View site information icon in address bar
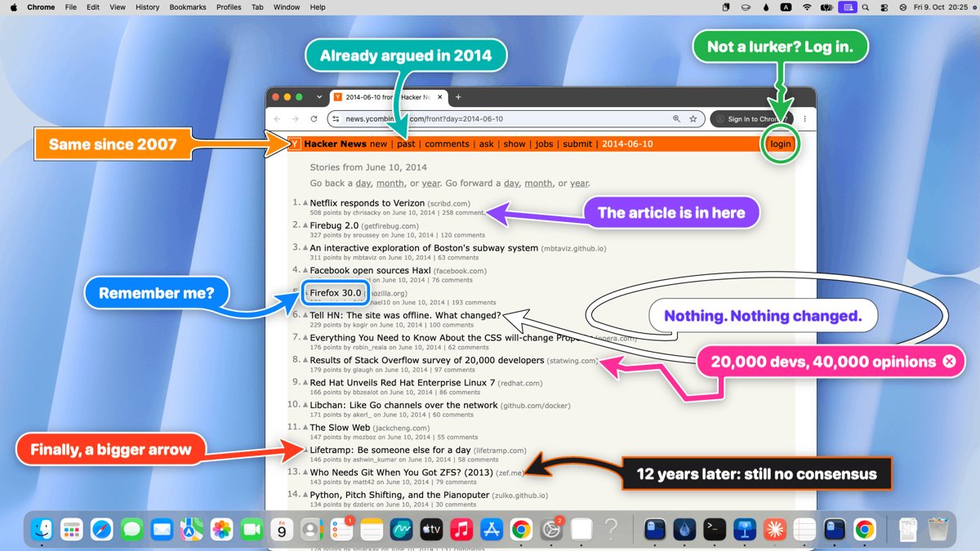Image resolution: width=980 pixels, height=551 pixels. (x=336, y=119)
